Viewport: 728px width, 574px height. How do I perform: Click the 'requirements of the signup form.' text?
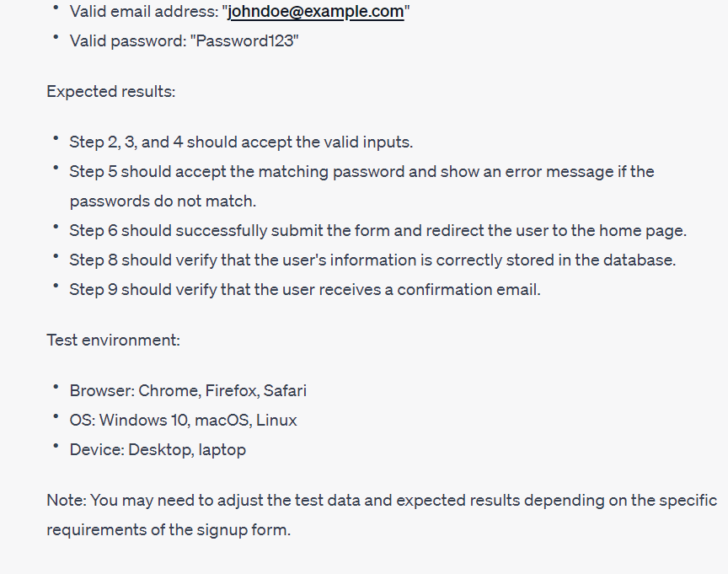(169, 530)
